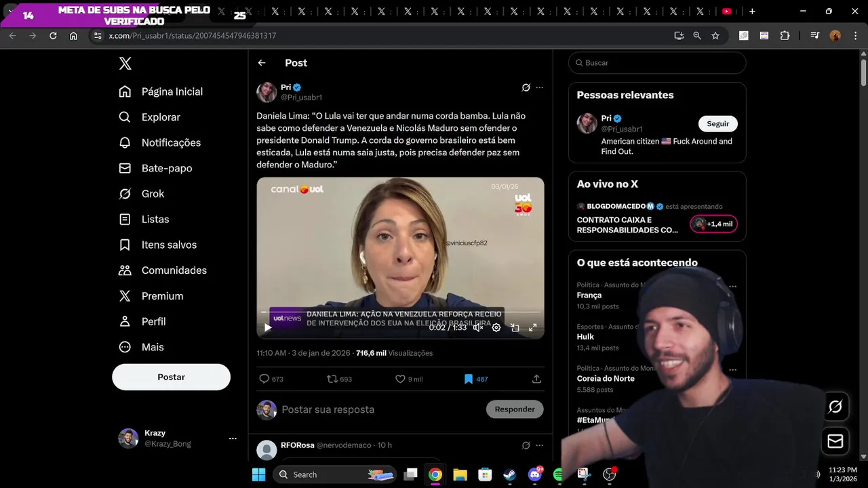Open video settings gear
The image size is (868, 488).
(x=496, y=327)
